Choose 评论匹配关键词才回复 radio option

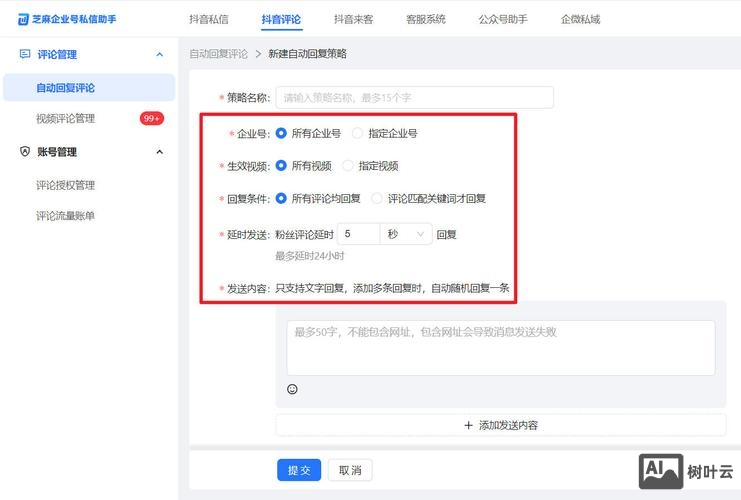(x=377, y=198)
